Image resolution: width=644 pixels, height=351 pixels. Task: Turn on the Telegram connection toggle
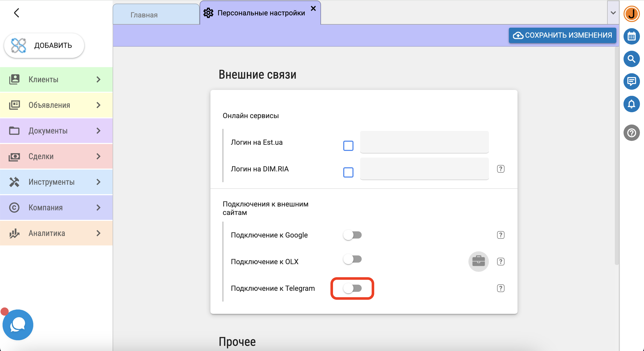coord(352,288)
